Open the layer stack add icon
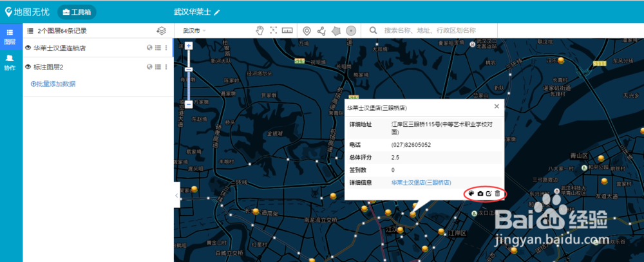The width and height of the screenshot is (644, 262). (162, 31)
